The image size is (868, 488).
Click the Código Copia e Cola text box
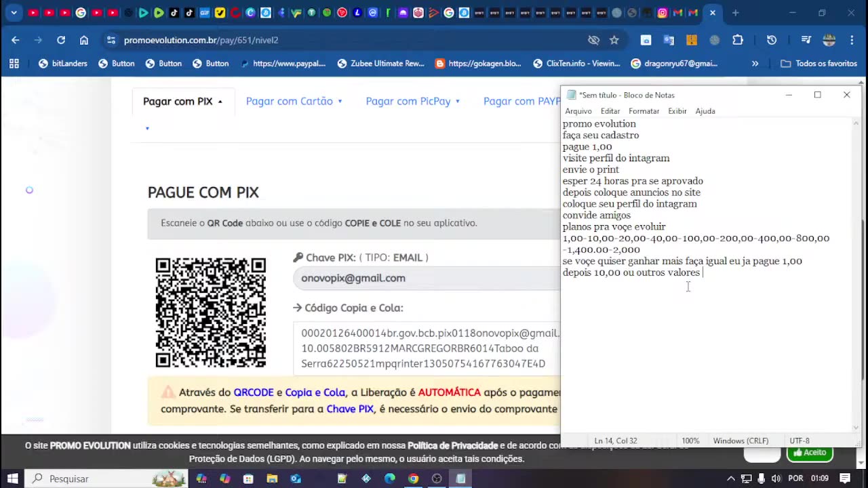[x=427, y=348]
